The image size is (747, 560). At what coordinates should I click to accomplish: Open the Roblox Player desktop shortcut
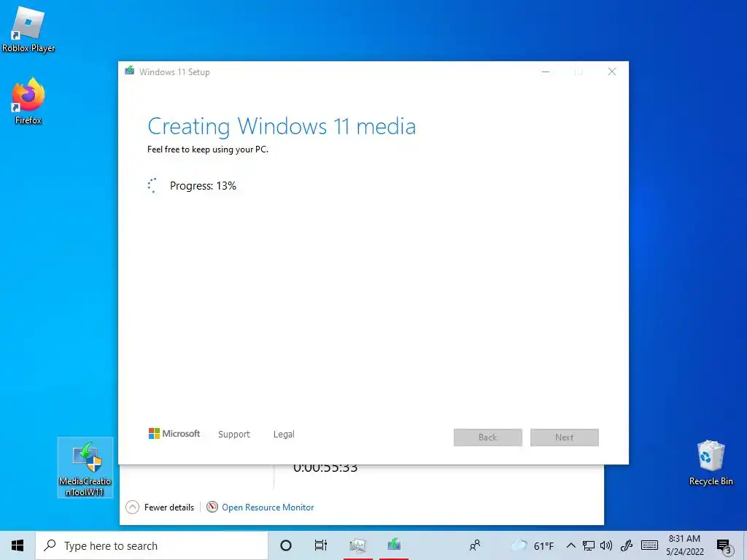28,28
